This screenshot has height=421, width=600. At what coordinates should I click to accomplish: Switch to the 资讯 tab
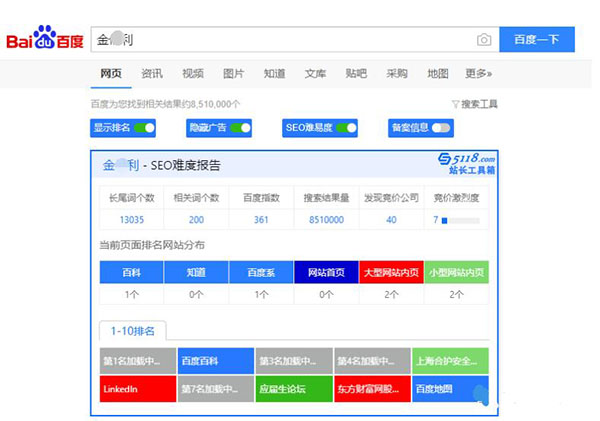(152, 74)
